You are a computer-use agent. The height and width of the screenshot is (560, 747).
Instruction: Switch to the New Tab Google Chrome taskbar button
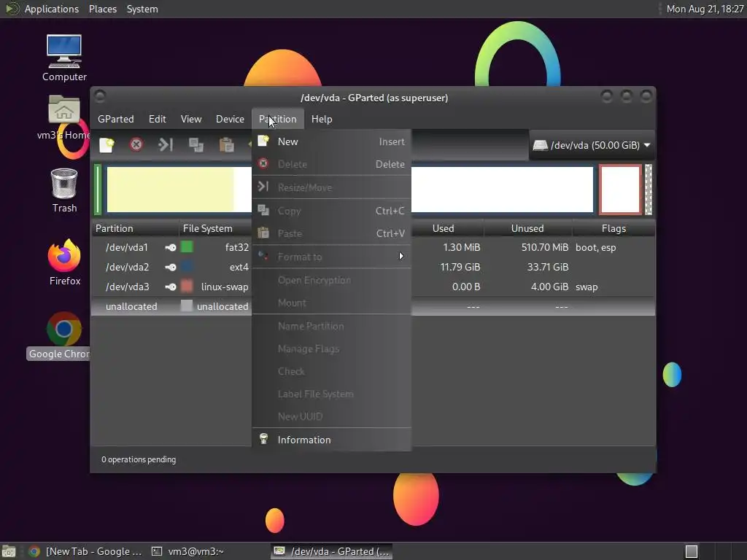(85, 551)
